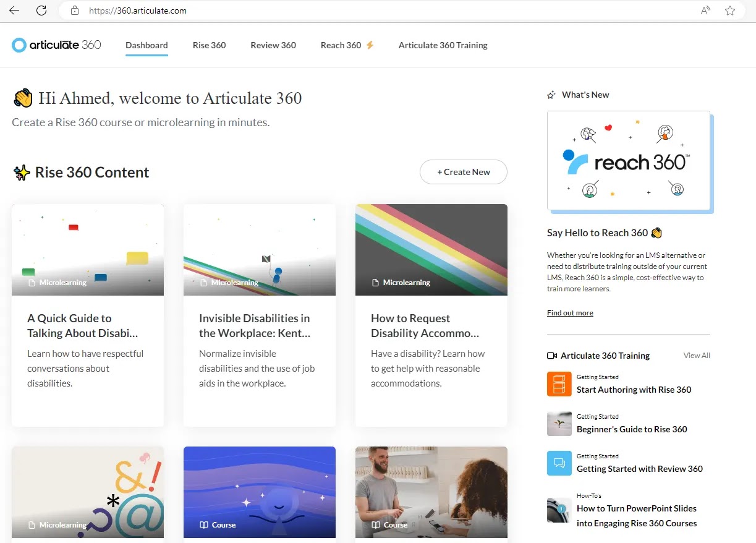
Task: Switch to the Review 360 tab
Action: click(273, 45)
